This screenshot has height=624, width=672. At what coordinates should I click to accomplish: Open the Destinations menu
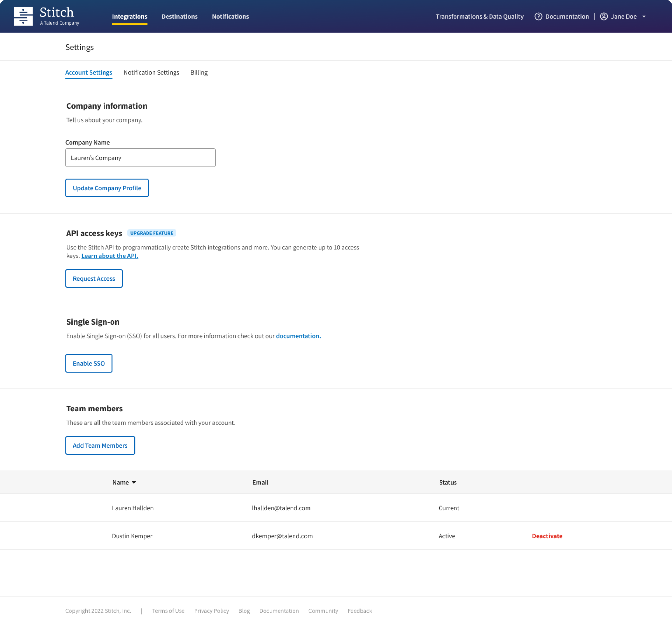pyautogui.click(x=179, y=17)
